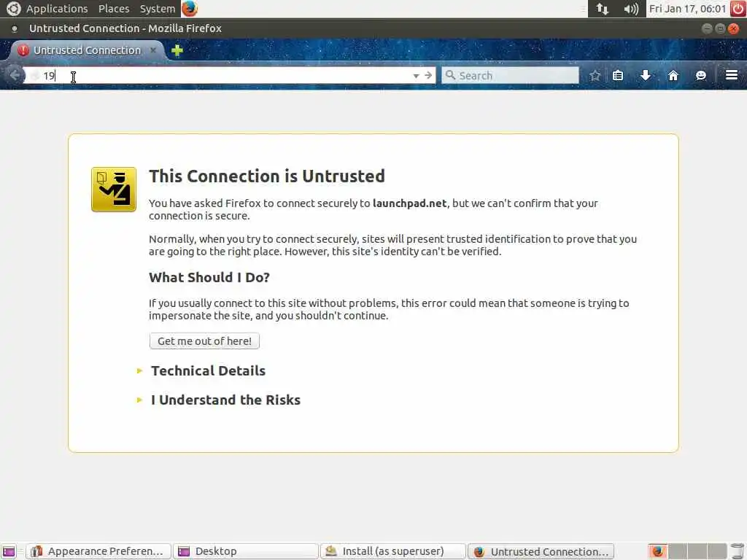
Task: Go to Home page icon
Action: (x=673, y=75)
